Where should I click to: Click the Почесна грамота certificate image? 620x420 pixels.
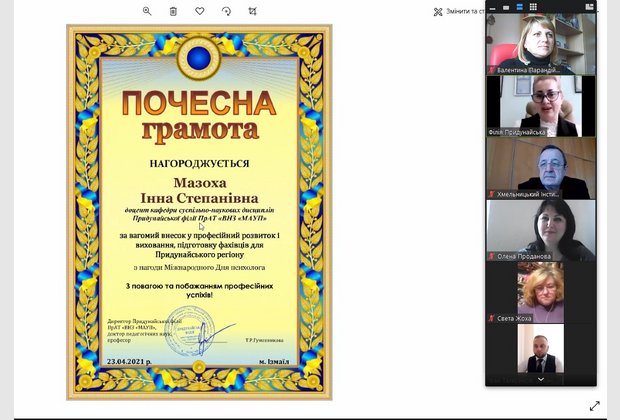point(199,212)
